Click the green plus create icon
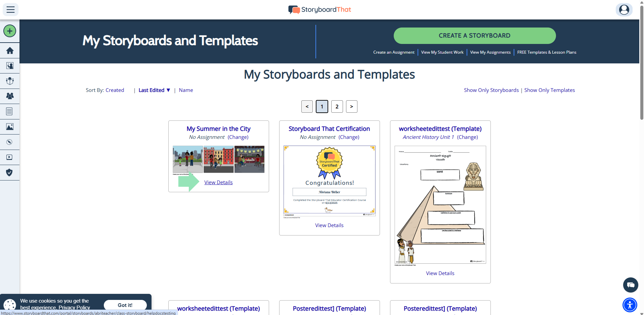 click(10, 31)
